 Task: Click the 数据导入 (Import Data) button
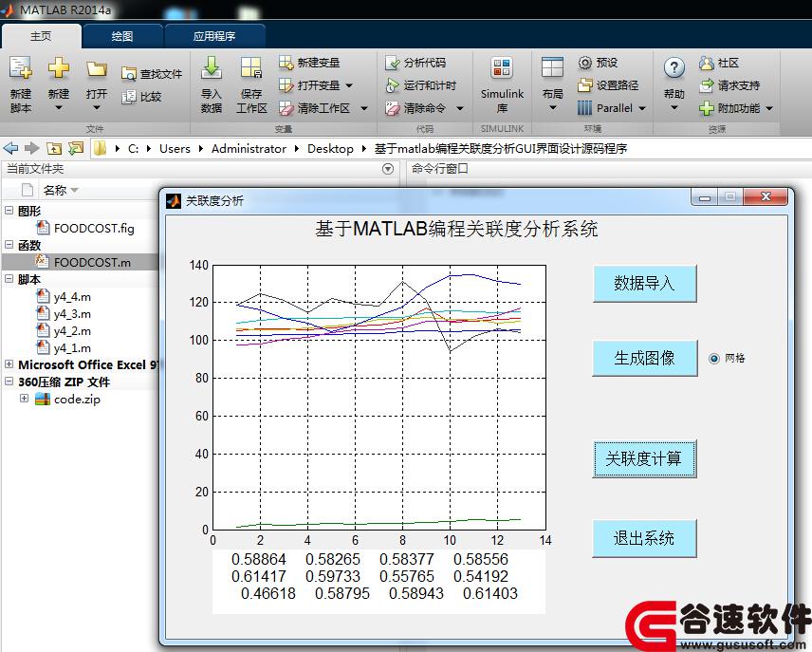pyautogui.click(x=645, y=284)
